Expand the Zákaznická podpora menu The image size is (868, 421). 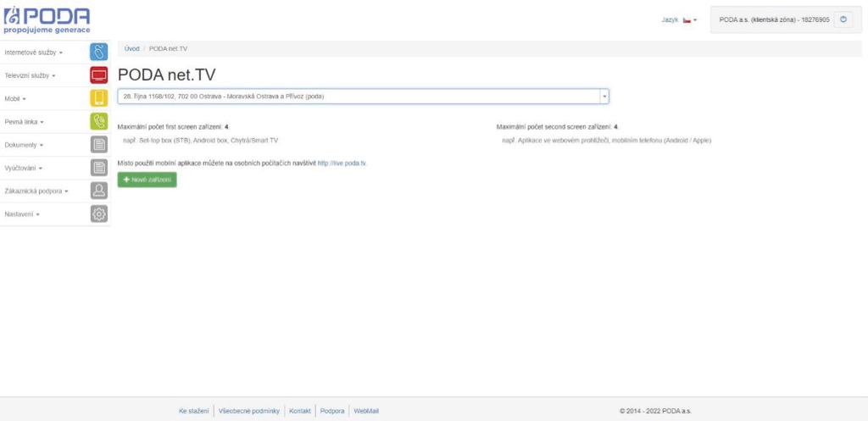point(36,191)
